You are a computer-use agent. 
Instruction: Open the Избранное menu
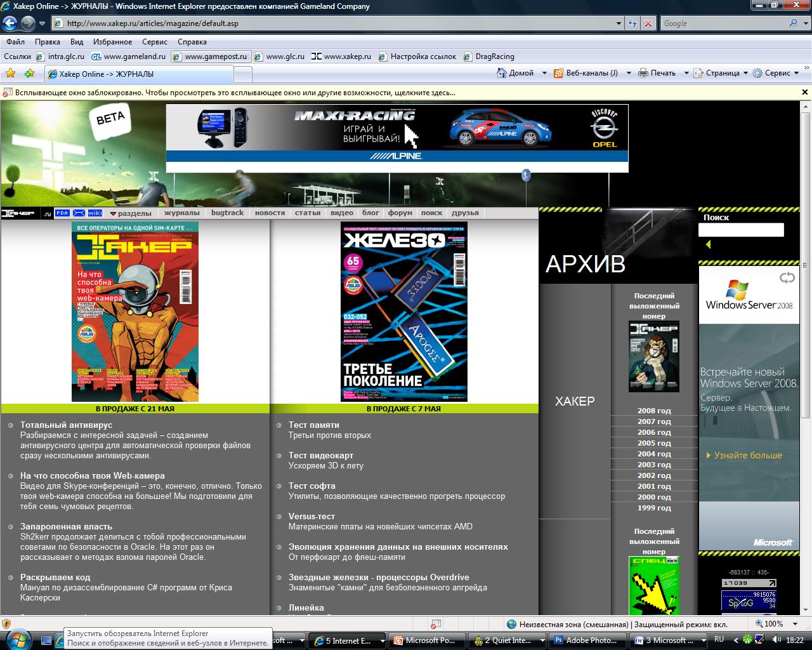112,42
